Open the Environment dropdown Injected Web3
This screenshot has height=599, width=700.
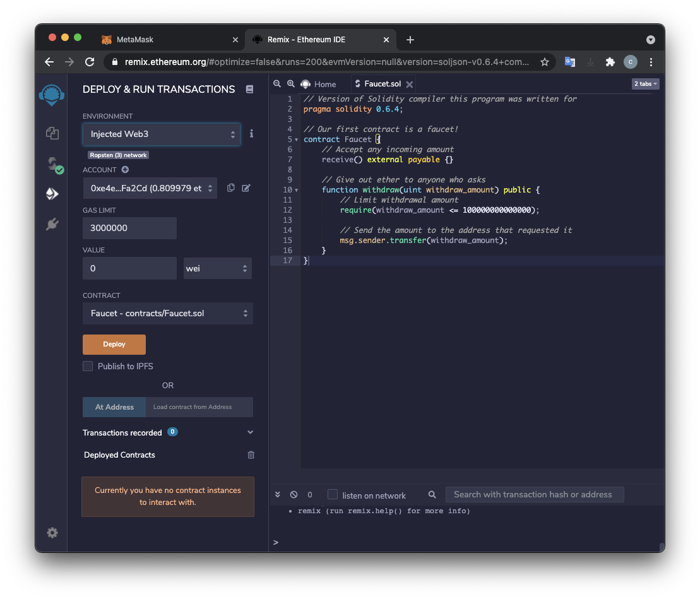pos(161,134)
